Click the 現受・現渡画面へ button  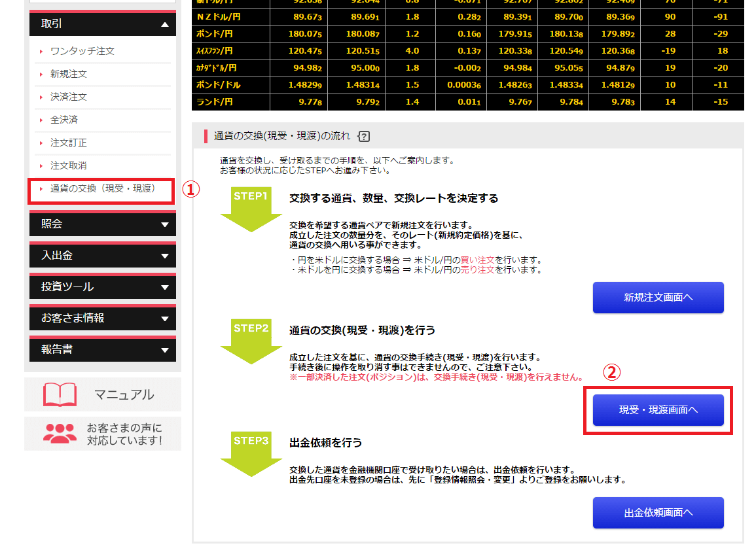click(658, 410)
